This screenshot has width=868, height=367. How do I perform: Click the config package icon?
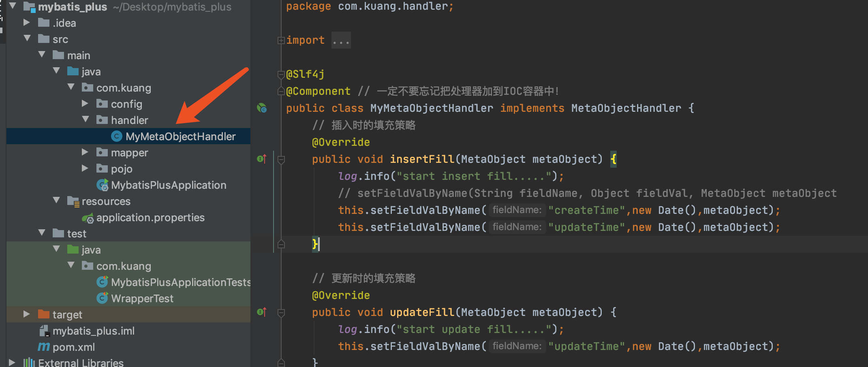pyautogui.click(x=102, y=104)
